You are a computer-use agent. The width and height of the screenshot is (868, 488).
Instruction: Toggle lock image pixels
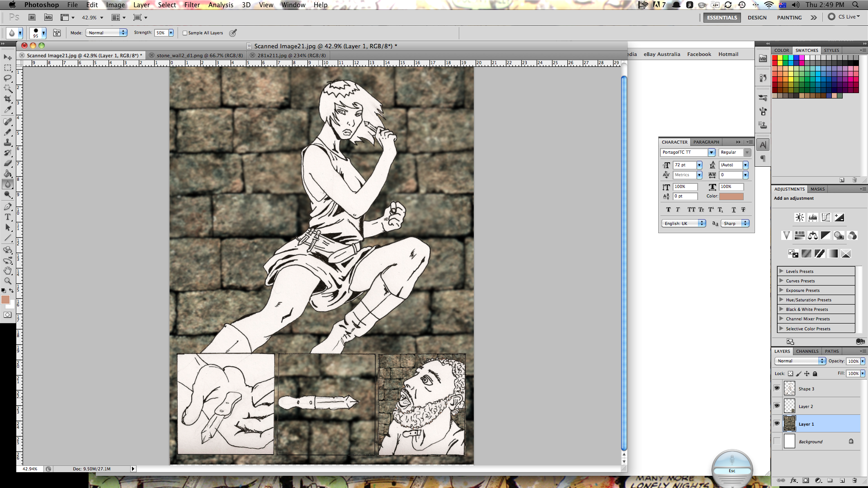pos(799,374)
